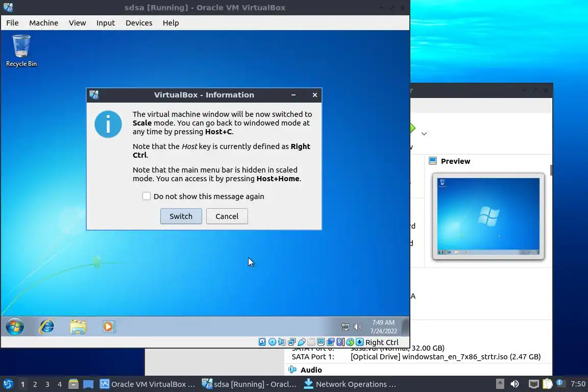Click the Audio section speaker icon
Viewport: 588px width, 392px height.
(292, 370)
